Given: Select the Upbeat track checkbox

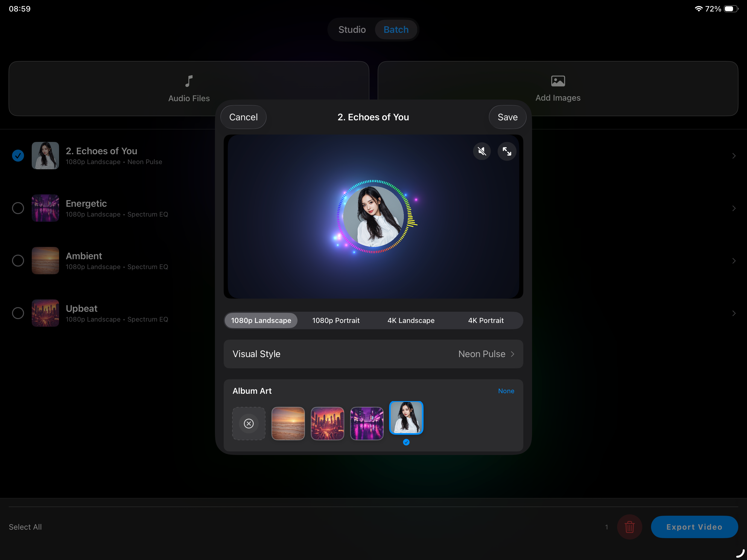Looking at the screenshot, I should coord(18,313).
